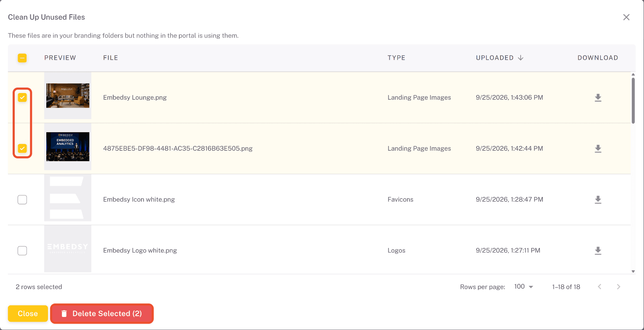Click the scrollbar up arrow

(x=633, y=75)
